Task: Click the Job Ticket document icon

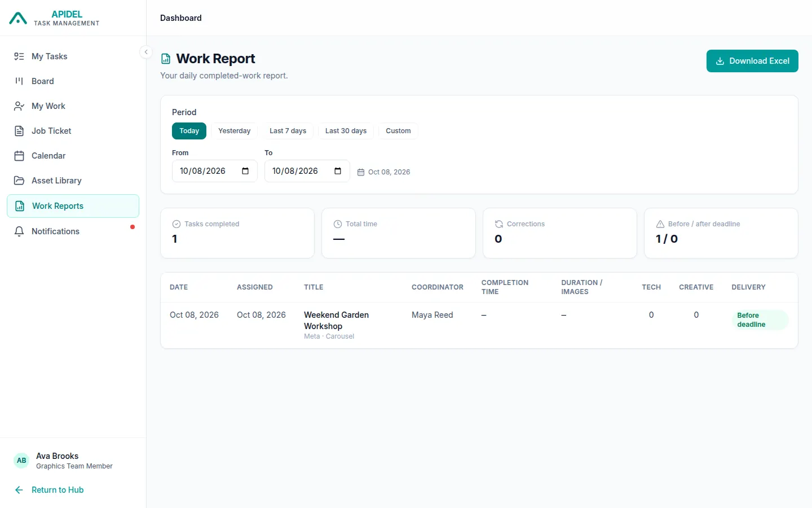Action: (19, 131)
